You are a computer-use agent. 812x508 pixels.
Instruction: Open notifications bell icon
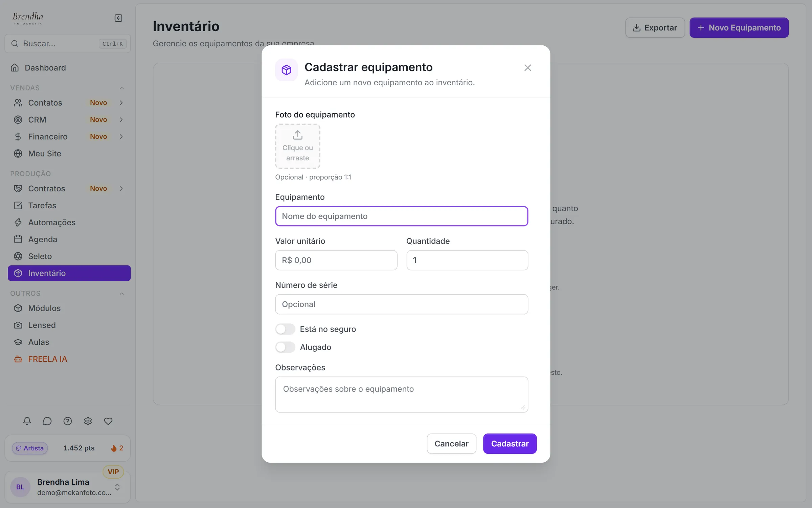point(27,421)
